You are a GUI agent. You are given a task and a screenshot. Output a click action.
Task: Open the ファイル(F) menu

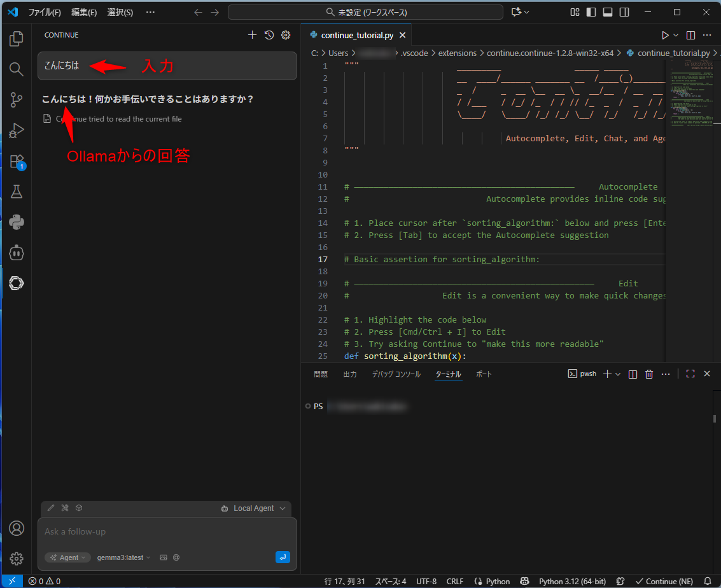(x=45, y=12)
